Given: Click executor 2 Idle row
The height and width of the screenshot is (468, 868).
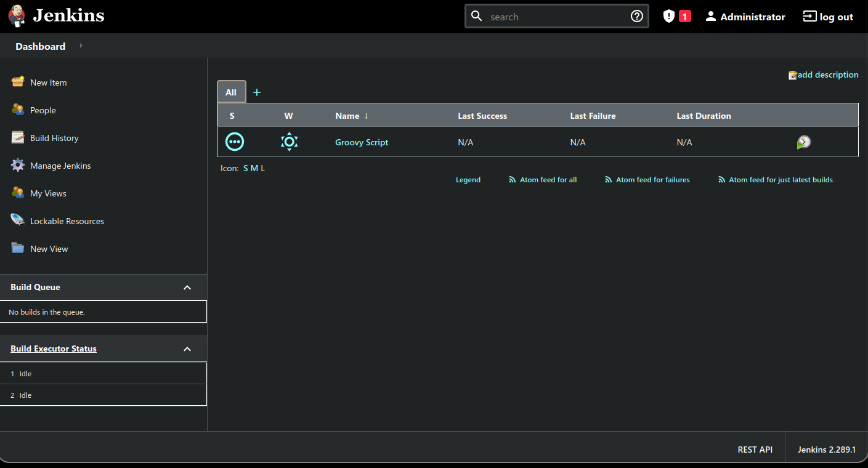Looking at the screenshot, I should pos(103,395).
